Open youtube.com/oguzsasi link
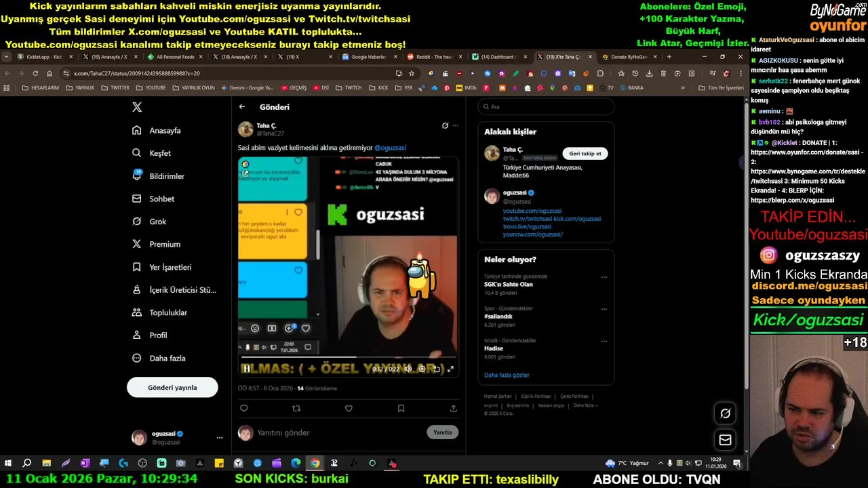The height and width of the screenshot is (488, 868). pyautogui.click(x=532, y=211)
